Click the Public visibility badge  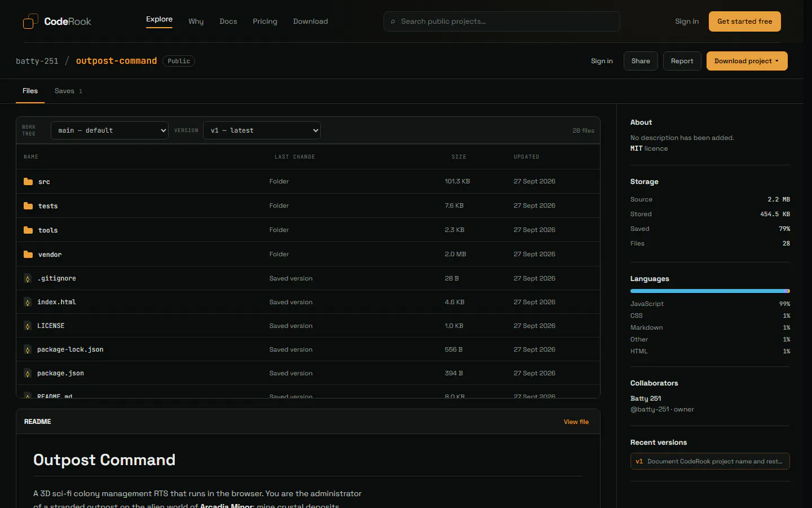179,61
